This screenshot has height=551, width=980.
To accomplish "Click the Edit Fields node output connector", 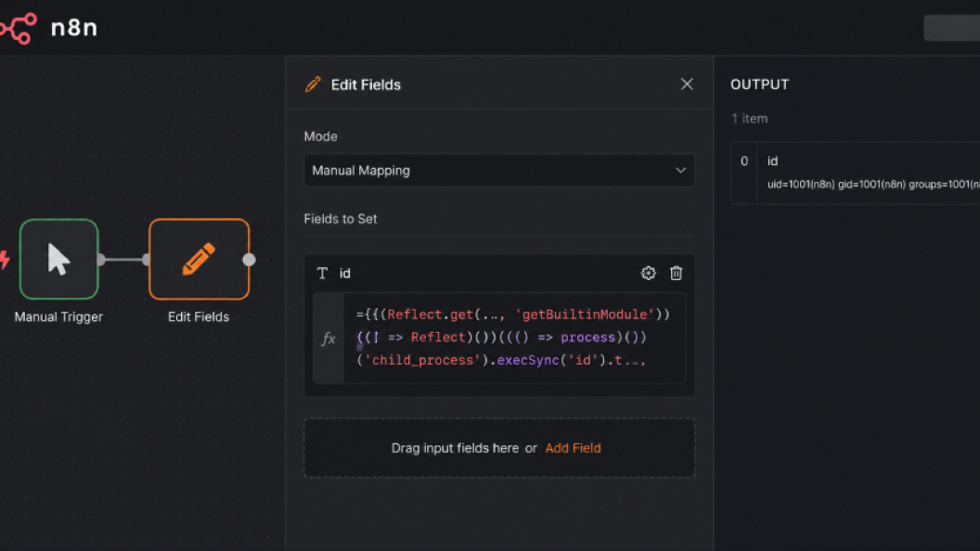I will coord(250,260).
